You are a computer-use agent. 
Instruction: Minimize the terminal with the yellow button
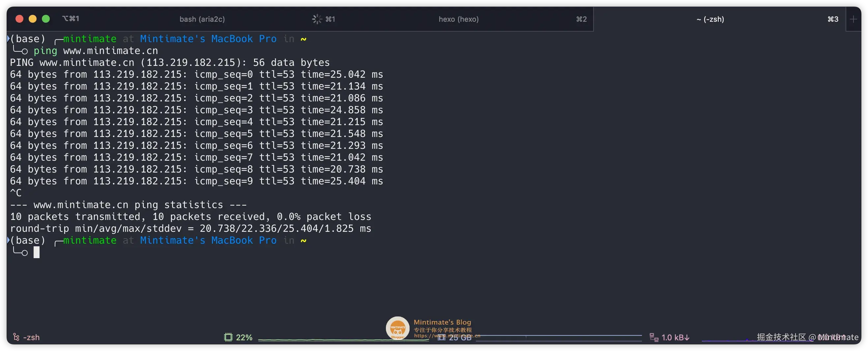(33, 19)
